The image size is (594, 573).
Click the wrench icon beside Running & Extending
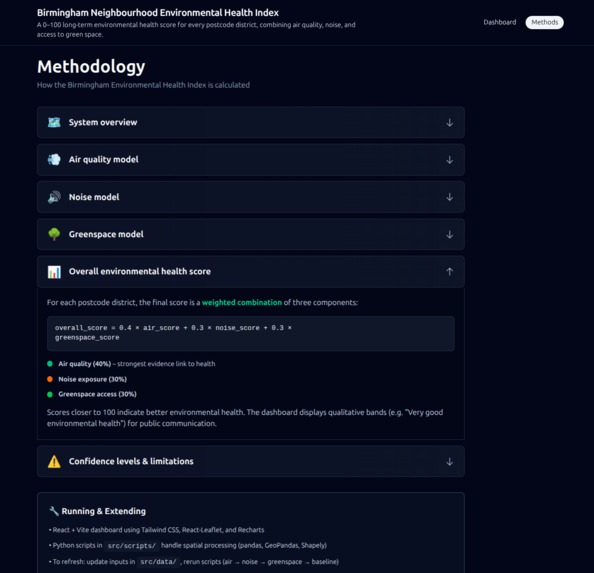pyautogui.click(x=54, y=511)
